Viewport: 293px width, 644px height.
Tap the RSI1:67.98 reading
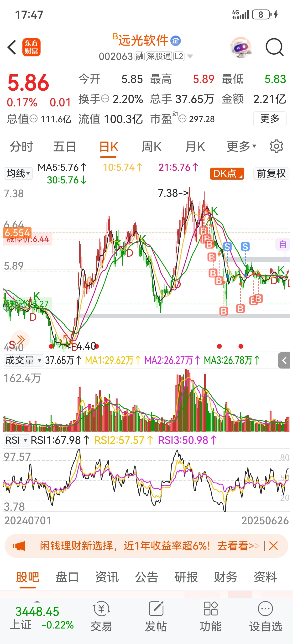[x=60, y=440]
